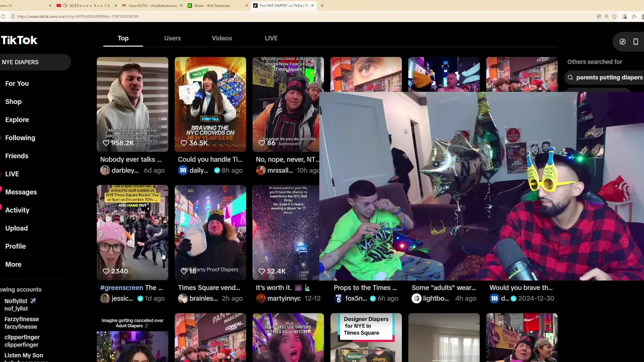644x362 pixels.
Task: Click the #greenscreen hashtag link
Action: [x=121, y=288]
